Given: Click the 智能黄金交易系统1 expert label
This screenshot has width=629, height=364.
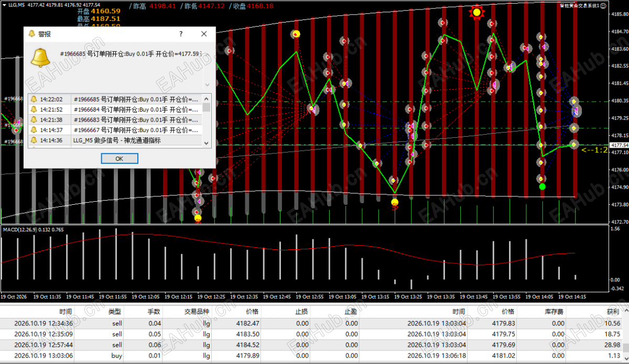Looking at the screenshot, I should (579, 5).
